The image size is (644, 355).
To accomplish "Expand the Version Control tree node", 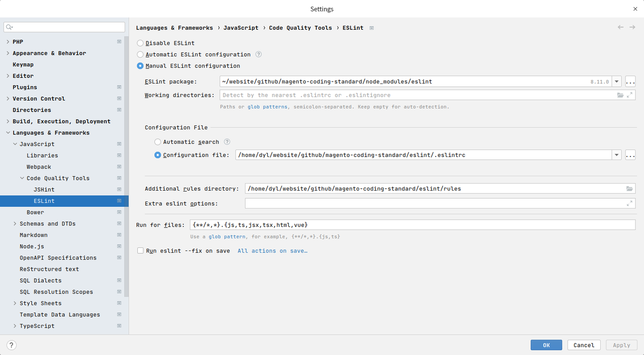I will pos(8,99).
